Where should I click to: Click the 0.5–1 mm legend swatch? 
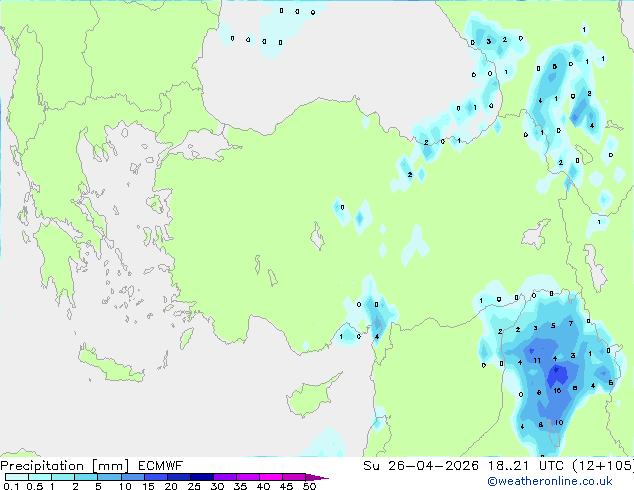pos(40,477)
